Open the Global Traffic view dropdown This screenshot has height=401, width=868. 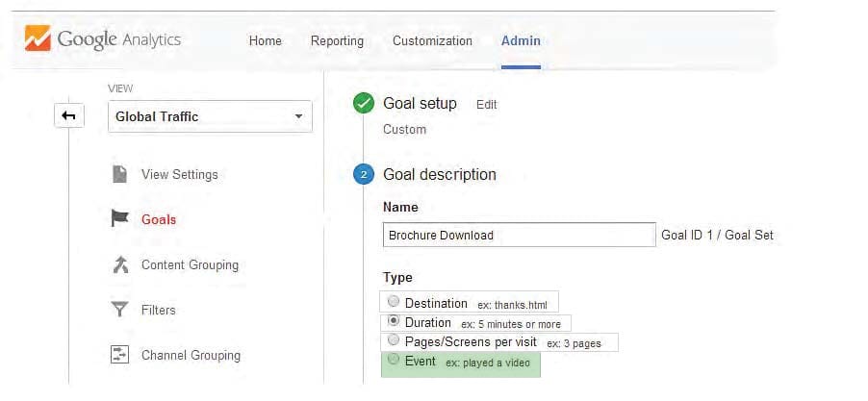point(210,116)
